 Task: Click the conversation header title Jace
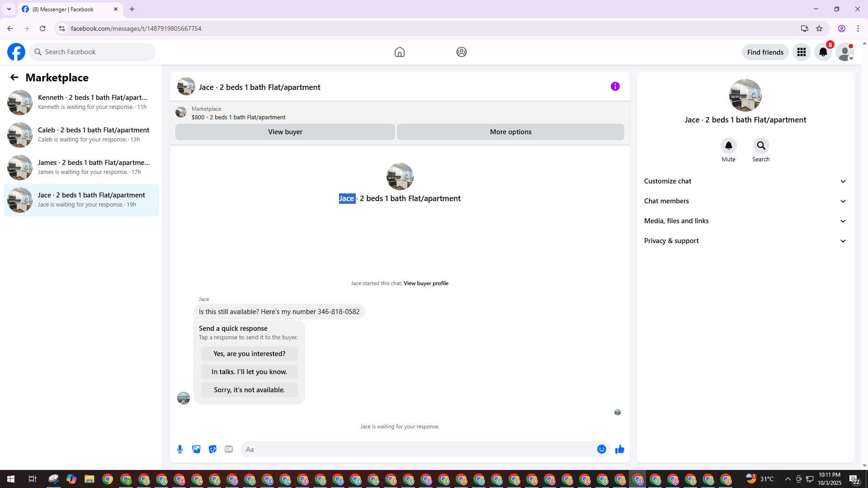pos(259,87)
